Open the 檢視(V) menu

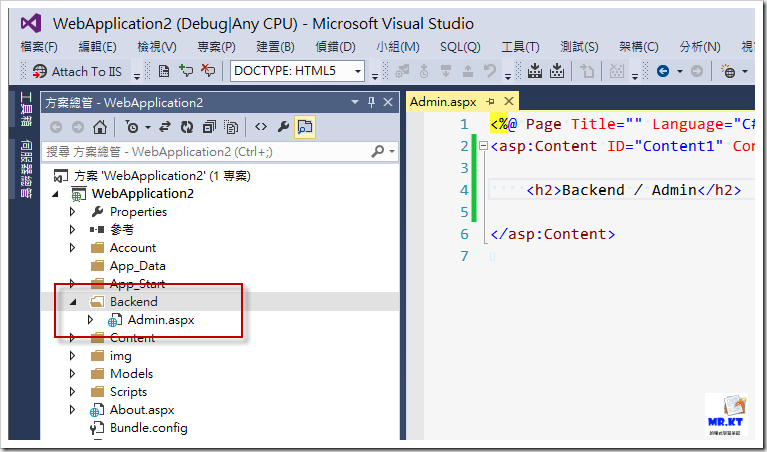pyautogui.click(x=157, y=47)
